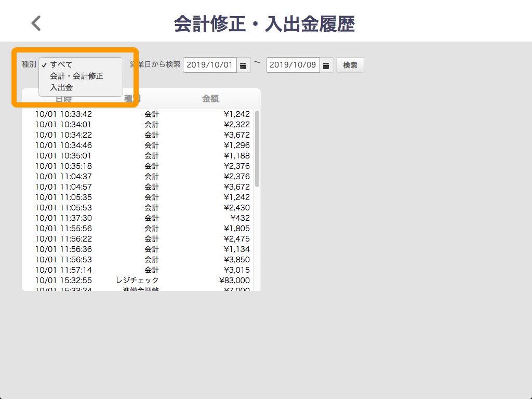Image resolution: width=532 pixels, height=399 pixels.
Task: Select row 10/01 11:56:36
Action: click(x=137, y=249)
